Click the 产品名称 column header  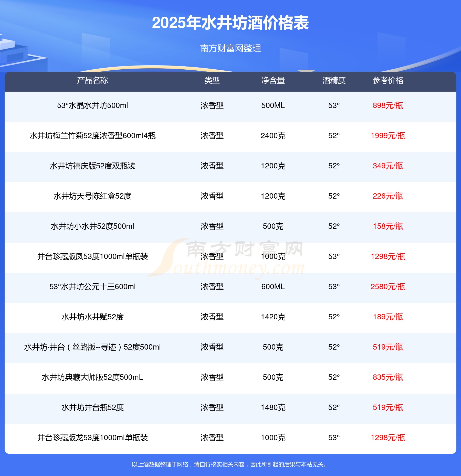(92, 80)
